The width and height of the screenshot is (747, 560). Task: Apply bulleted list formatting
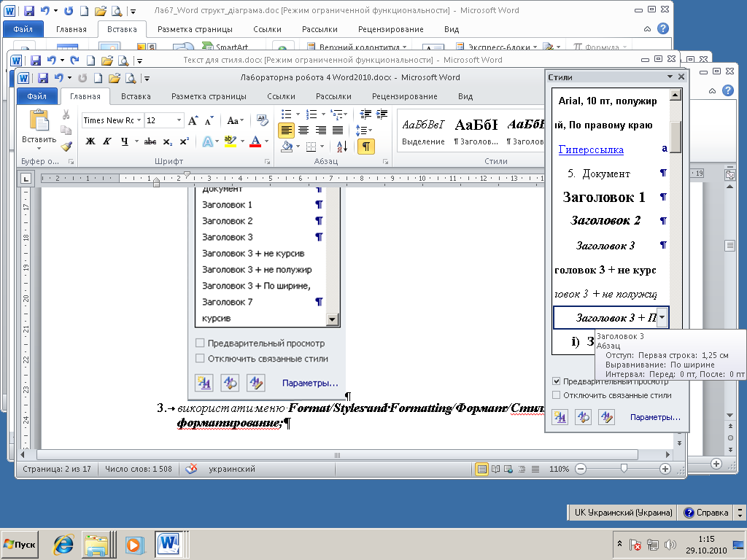286,114
